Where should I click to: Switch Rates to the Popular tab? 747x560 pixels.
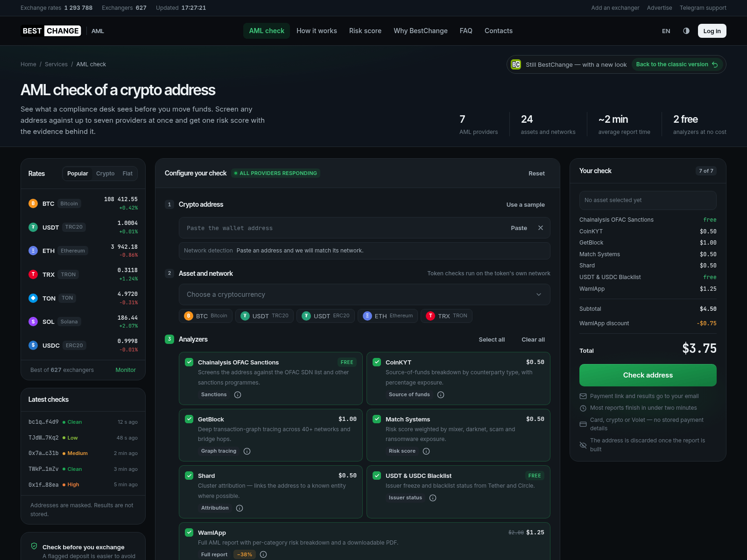click(78, 174)
